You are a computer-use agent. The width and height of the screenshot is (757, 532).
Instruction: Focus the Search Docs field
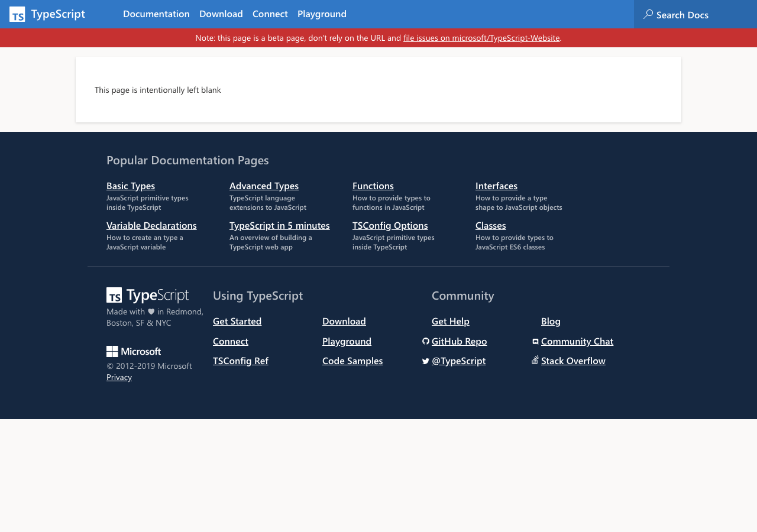tap(695, 14)
